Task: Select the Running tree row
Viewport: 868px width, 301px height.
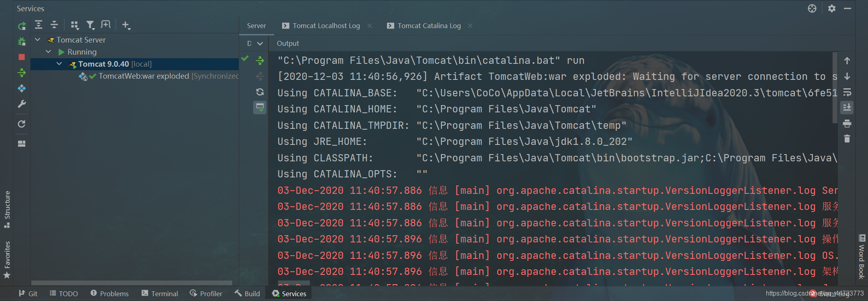Action: click(x=135, y=52)
